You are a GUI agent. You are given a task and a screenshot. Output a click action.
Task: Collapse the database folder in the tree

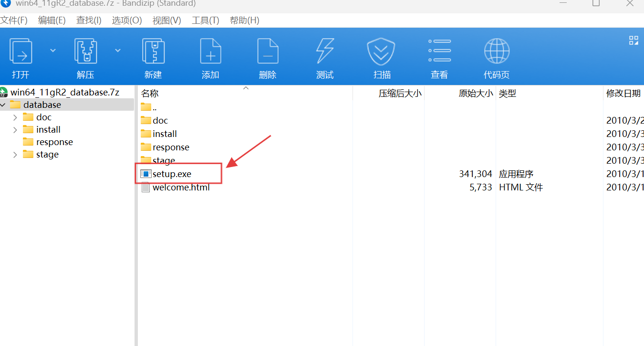tap(3, 105)
